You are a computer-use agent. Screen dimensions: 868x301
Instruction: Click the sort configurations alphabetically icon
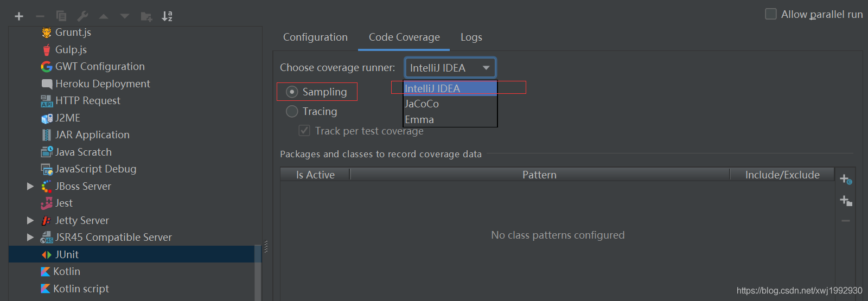[x=167, y=16]
